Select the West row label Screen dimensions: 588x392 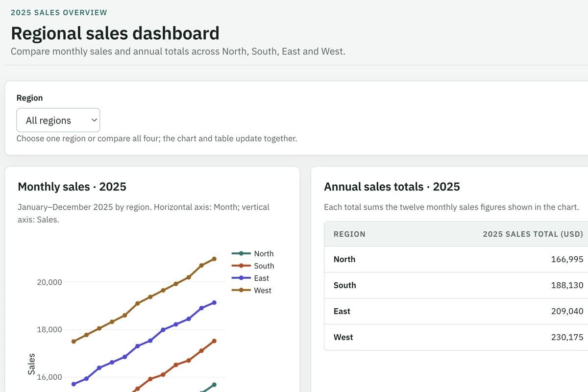click(343, 337)
